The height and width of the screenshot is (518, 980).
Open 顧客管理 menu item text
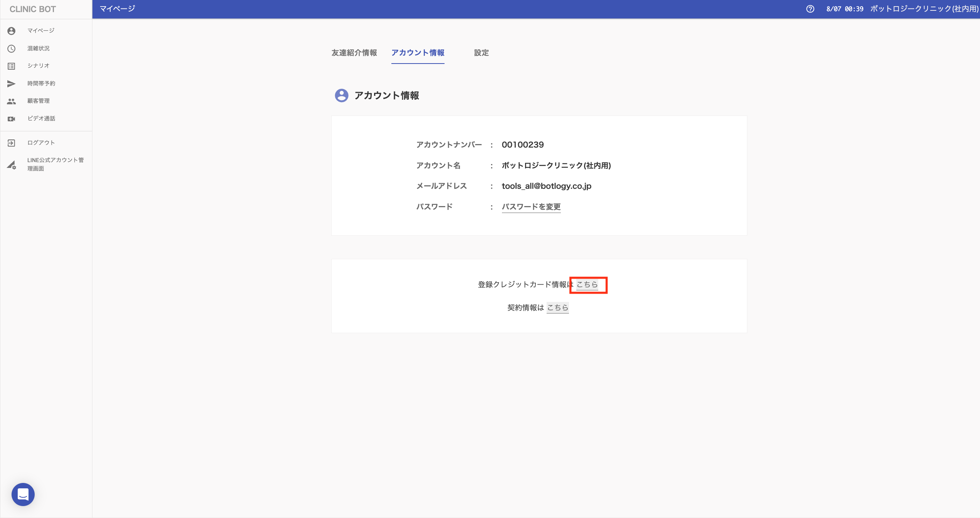[x=39, y=101]
